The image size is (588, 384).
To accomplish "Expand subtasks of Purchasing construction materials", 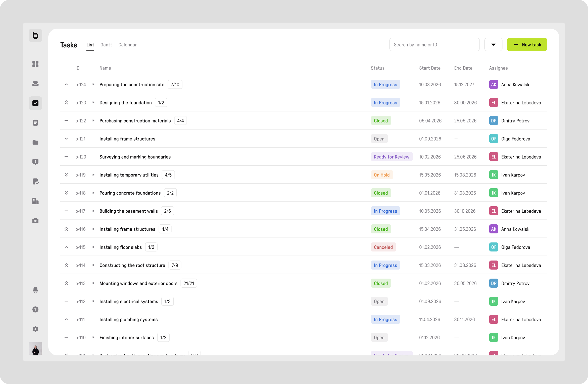I will pos(93,121).
